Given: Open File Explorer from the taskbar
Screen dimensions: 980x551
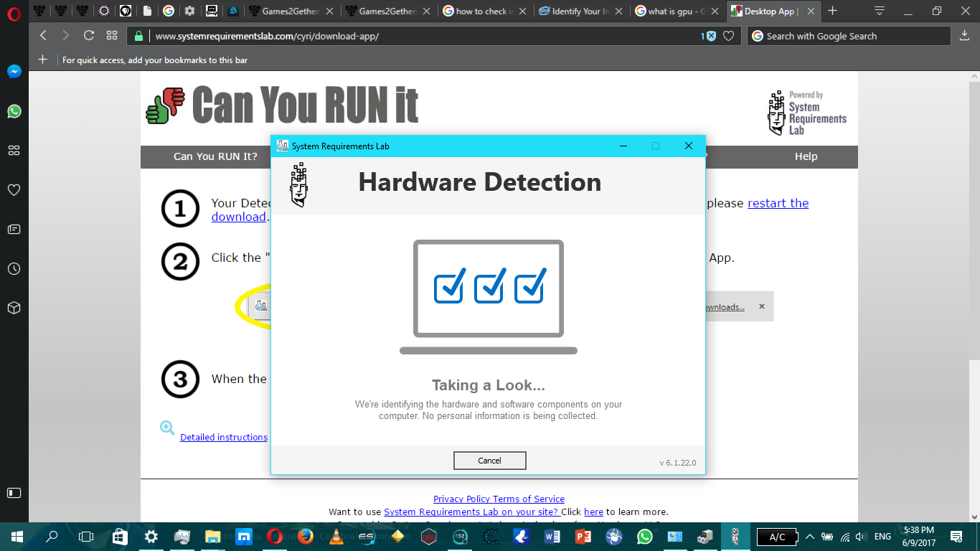Looking at the screenshot, I should [212, 536].
